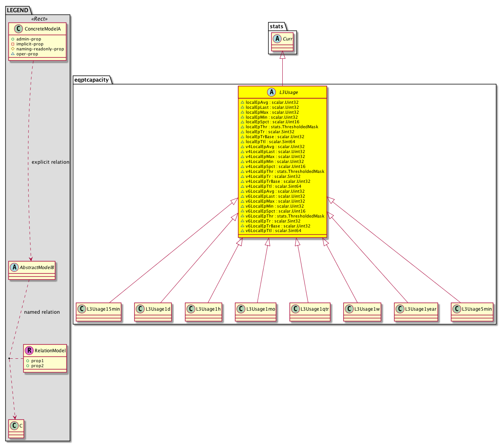Select the L3Usage15min class icon

[x=82, y=309]
